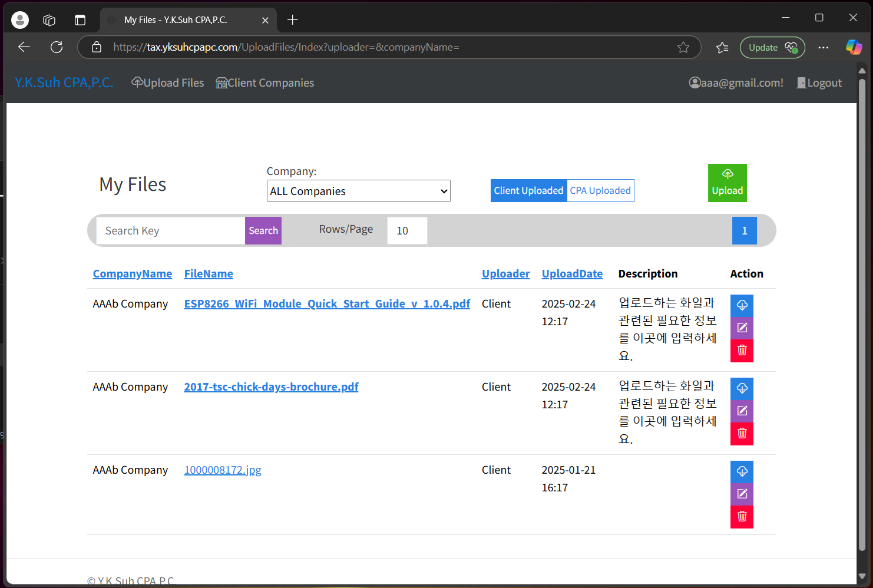The width and height of the screenshot is (873, 588).
Task: Click the browser Update button
Action: pos(772,47)
